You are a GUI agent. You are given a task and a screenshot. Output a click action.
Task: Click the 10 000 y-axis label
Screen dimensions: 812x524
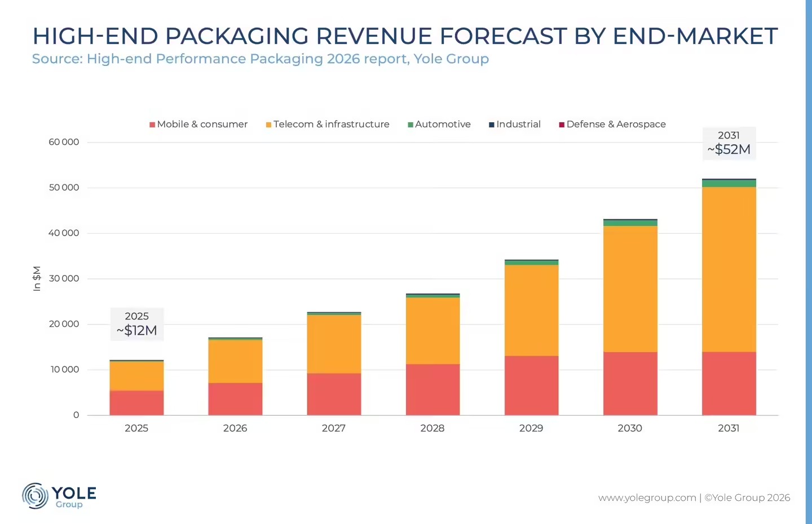tap(65, 370)
